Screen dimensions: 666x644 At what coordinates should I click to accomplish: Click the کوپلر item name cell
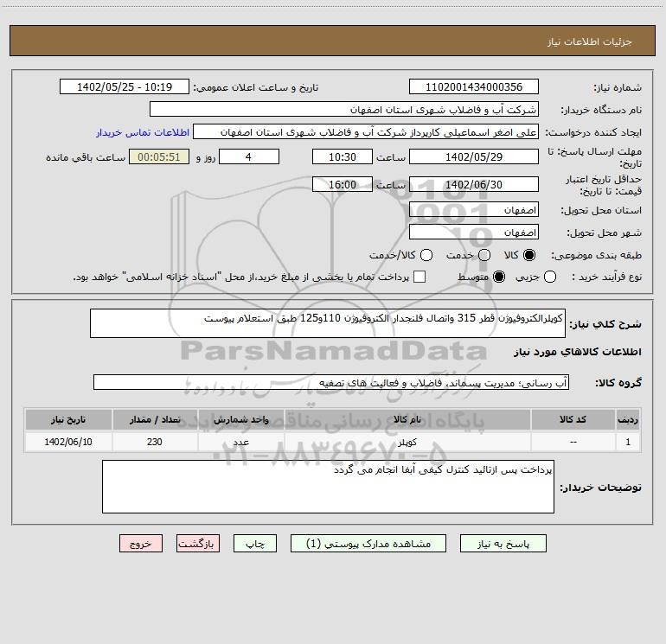pos(407,442)
